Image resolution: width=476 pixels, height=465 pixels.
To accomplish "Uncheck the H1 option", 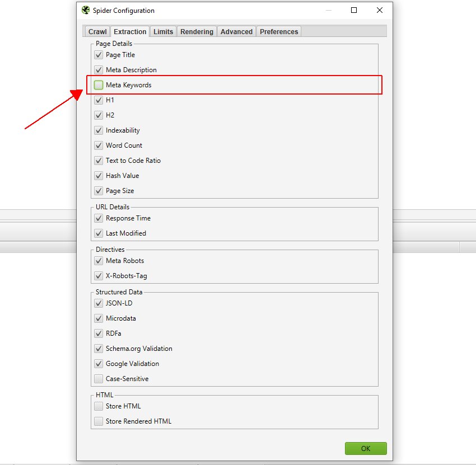I will [98, 100].
